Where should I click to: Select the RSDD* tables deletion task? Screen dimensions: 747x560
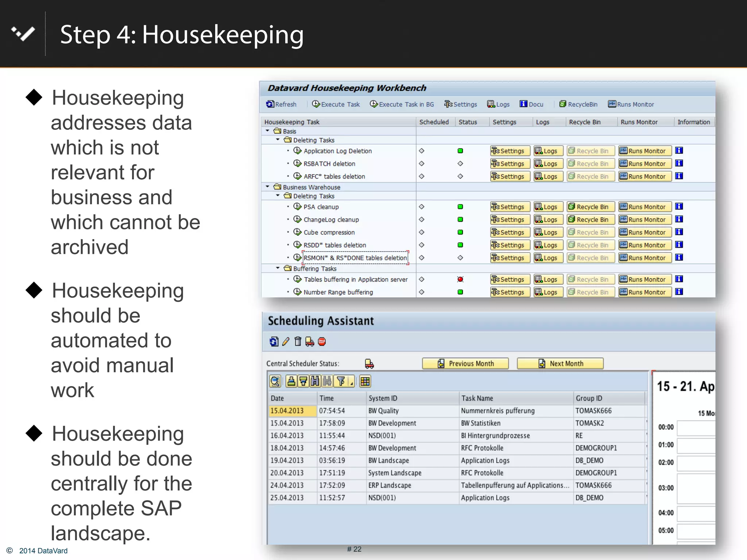[335, 245]
